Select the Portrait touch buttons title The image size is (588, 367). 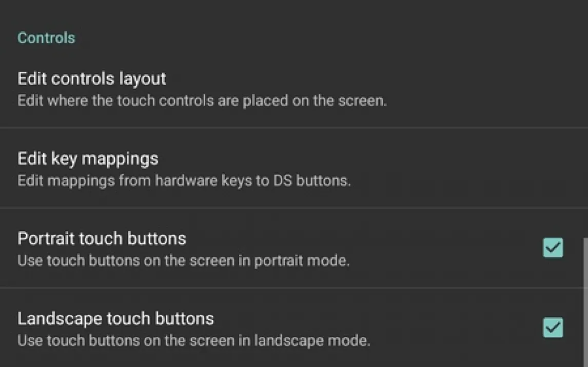[x=102, y=238]
